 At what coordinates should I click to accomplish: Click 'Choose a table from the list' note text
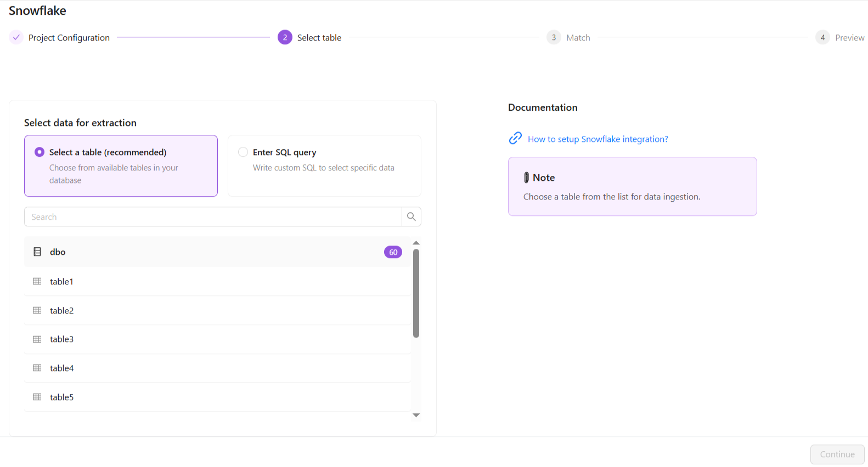[x=612, y=197]
